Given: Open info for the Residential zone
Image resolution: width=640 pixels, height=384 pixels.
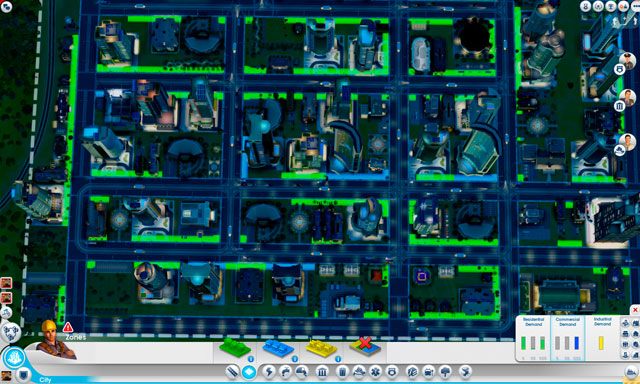Looking at the screenshot, I should [251, 359].
